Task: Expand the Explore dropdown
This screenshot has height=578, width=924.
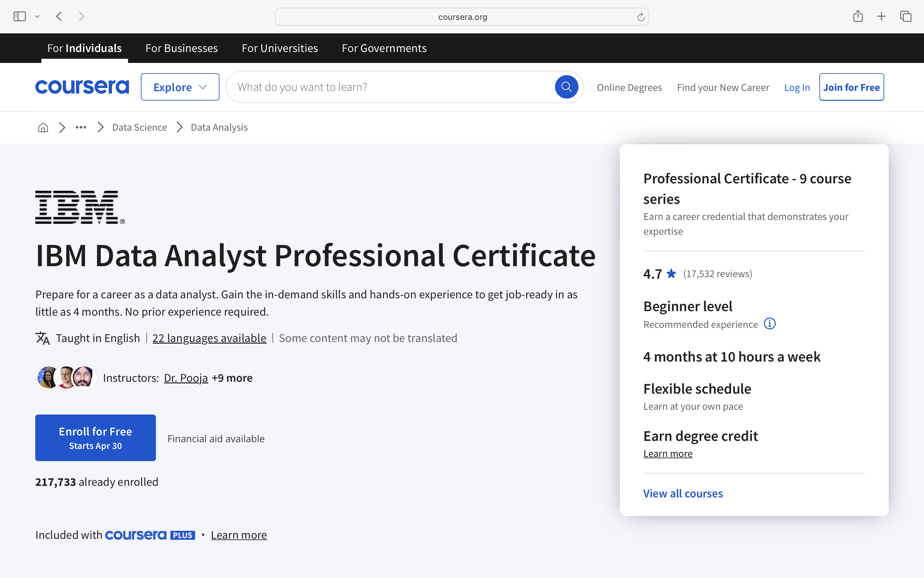Action: click(180, 87)
